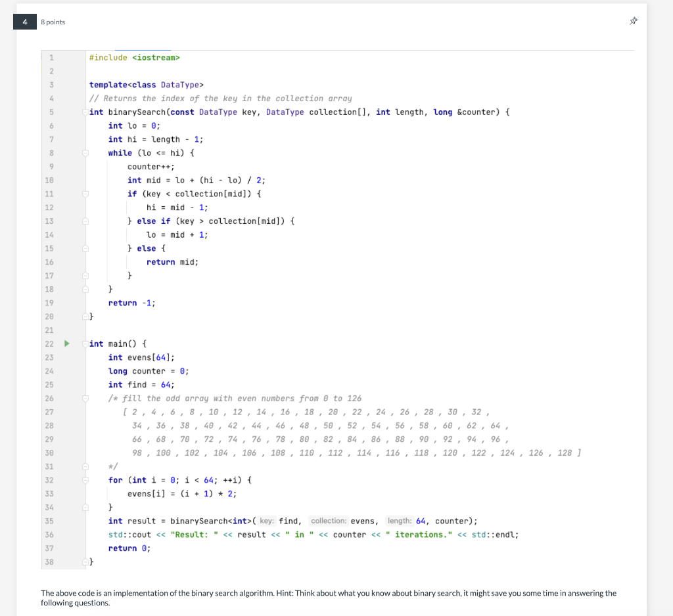Select the 8 points label
Image resolution: width=673 pixels, height=616 pixels.
point(52,22)
